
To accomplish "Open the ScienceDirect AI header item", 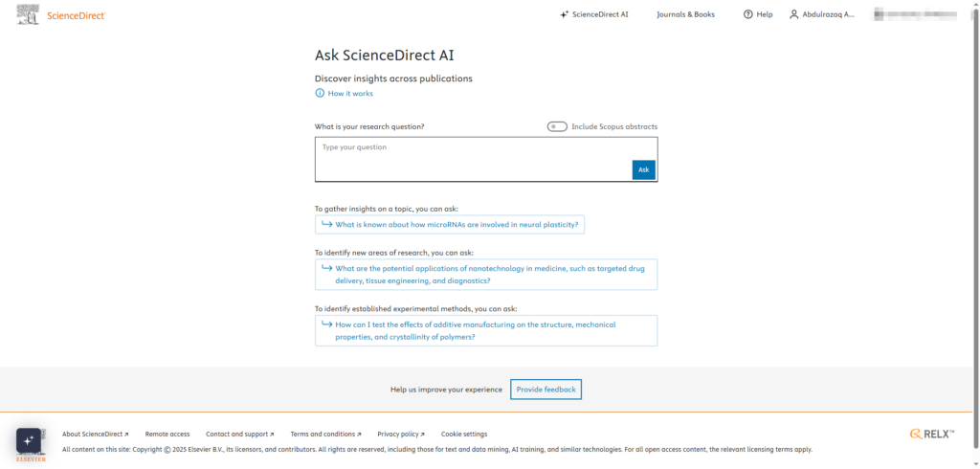I will click(599, 14).
